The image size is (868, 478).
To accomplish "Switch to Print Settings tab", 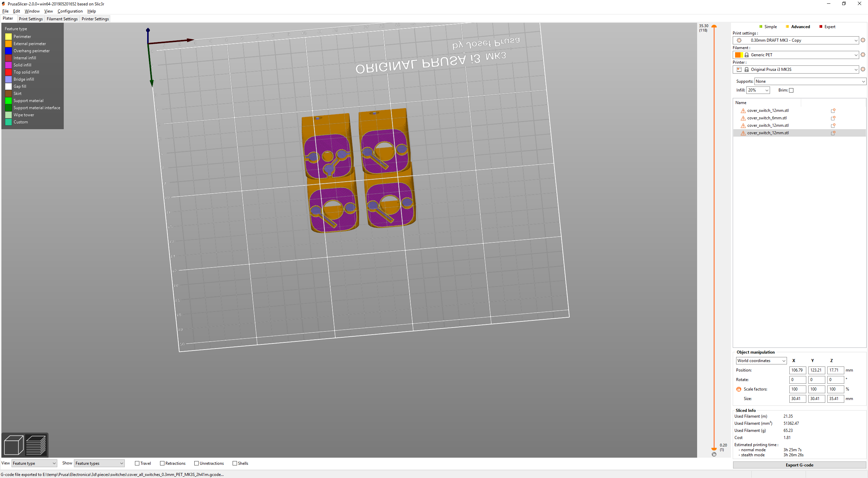I will click(x=31, y=19).
